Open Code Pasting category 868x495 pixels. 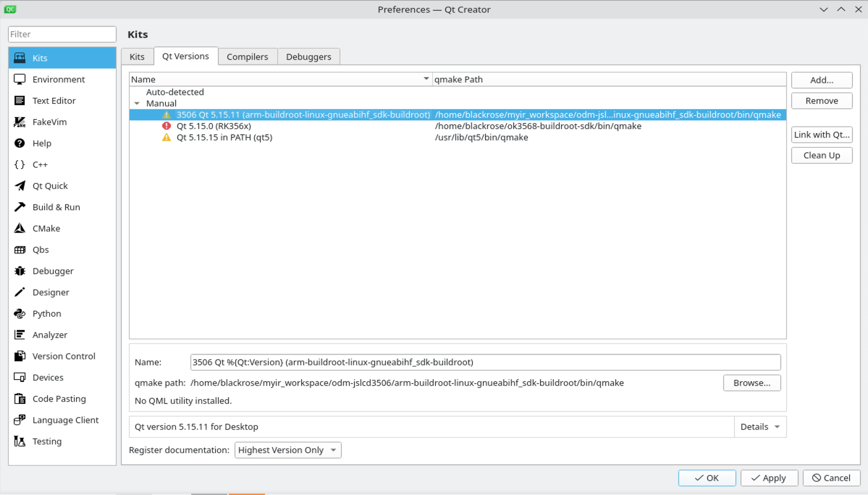pyautogui.click(x=62, y=399)
